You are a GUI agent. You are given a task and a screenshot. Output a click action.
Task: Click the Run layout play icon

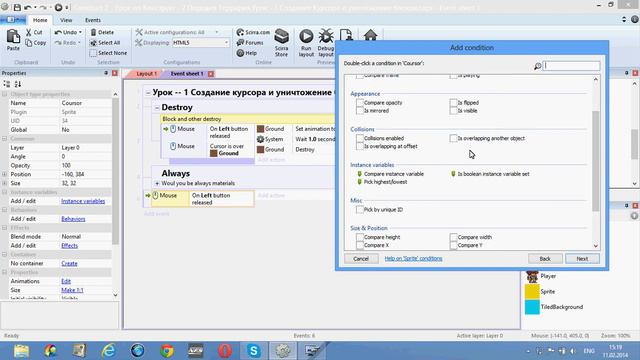click(x=306, y=36)
